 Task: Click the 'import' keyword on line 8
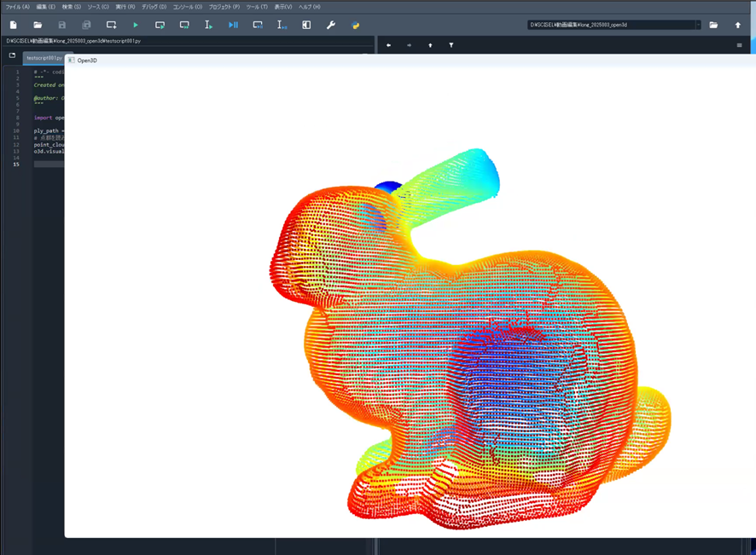43,118
